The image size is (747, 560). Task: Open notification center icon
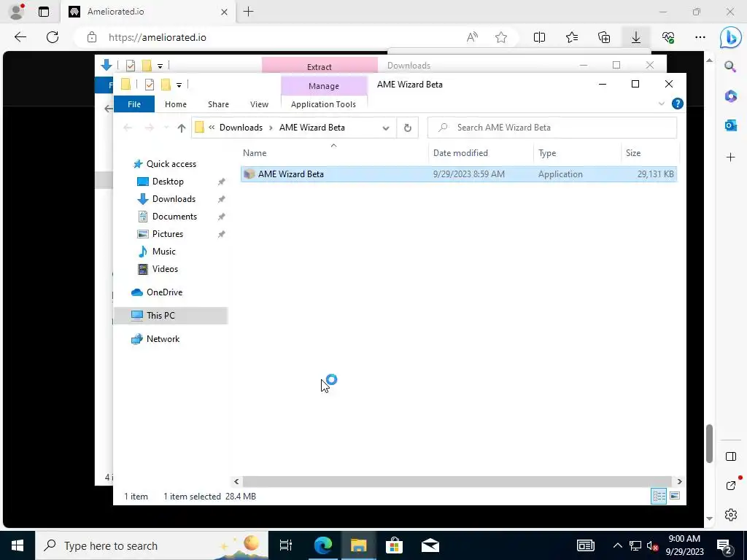click(724, 546)
